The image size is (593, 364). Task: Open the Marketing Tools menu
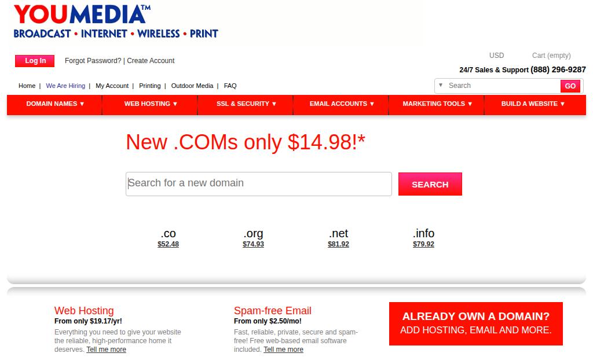click(437, 104)
